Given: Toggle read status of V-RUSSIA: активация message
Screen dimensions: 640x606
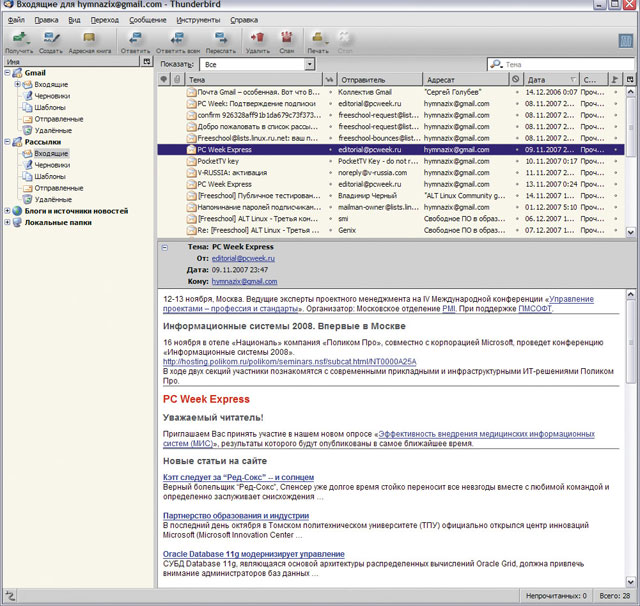Looking at the screenshot, I should [330, 173].
